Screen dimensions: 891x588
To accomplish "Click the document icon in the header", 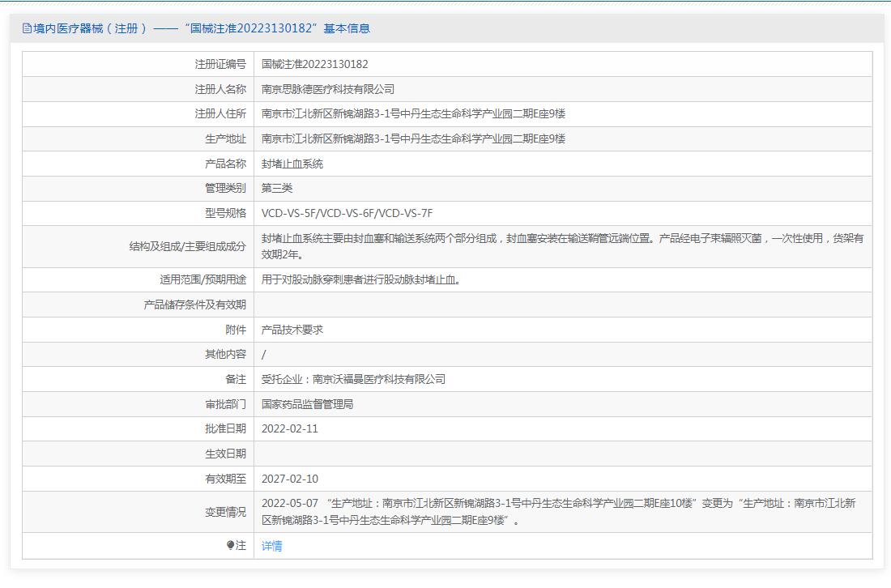I will [28, 28].
